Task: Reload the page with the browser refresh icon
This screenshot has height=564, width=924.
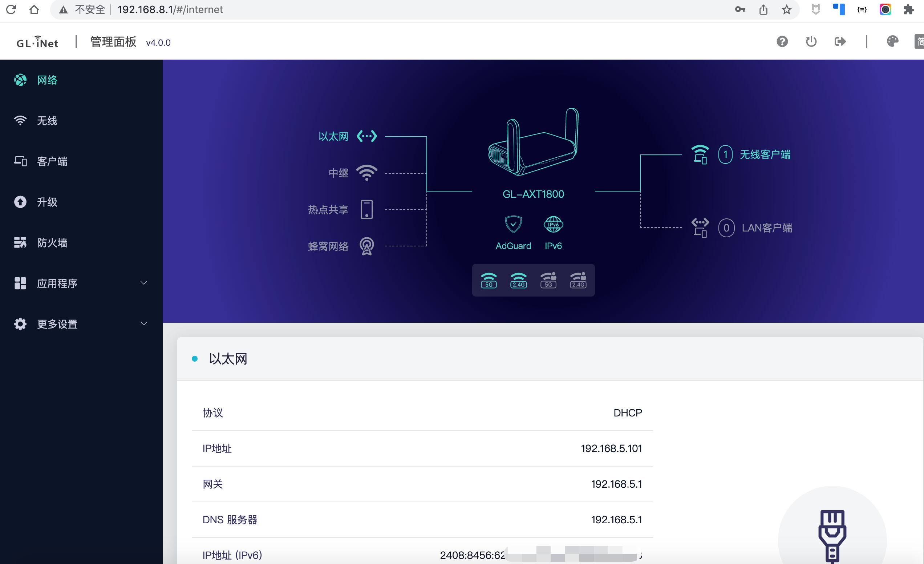Action: pyautogui.click(x=11, y=9)
